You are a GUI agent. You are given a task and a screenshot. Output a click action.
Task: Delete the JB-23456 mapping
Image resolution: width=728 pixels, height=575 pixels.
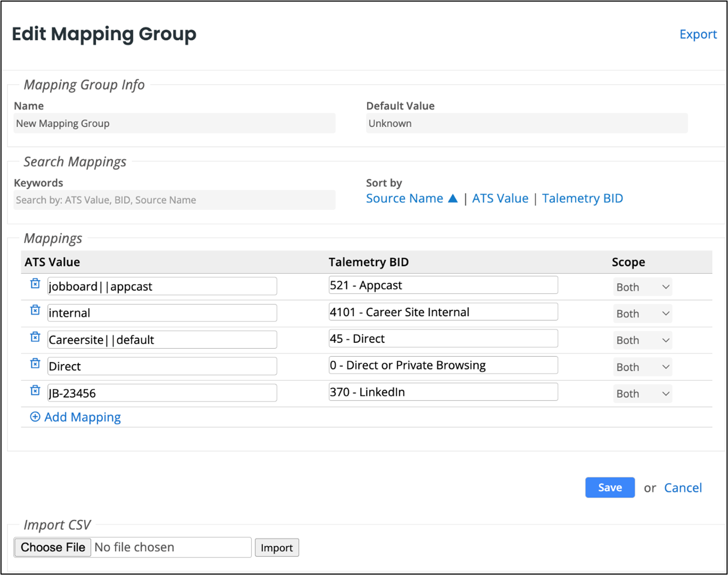[35, 390]
